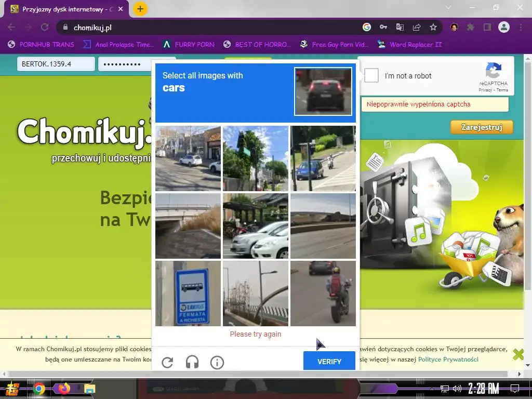Open saved passwords key icon

[x=383, y=27]
